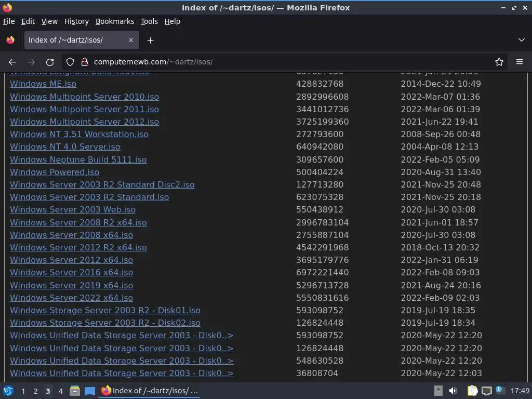Switch to virtual desktop 1
The width and height of the screenshot is (532, 399).
pos(23,391)
